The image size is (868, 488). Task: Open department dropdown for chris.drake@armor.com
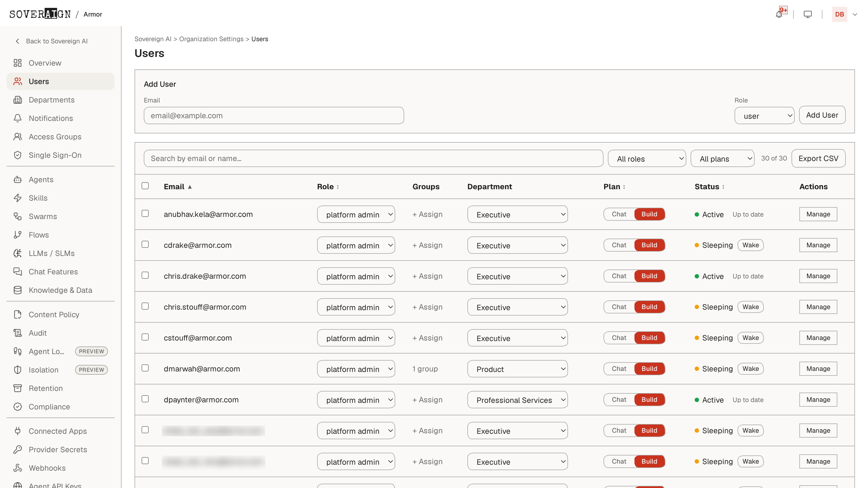tap(517, 276)
